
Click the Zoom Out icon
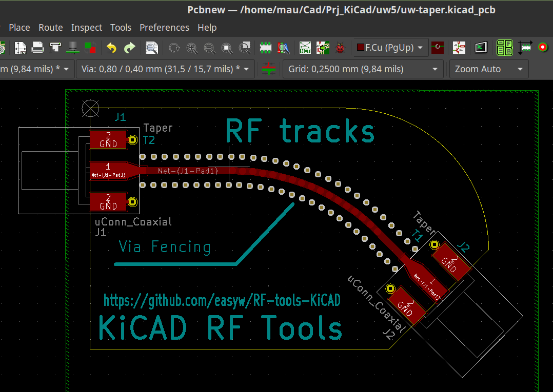209,48
